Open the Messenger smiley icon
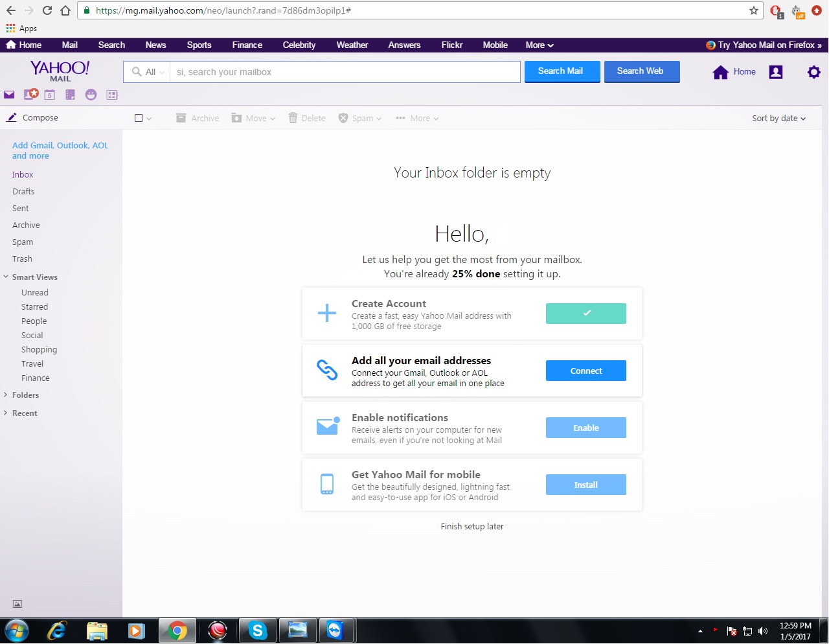The height and width of the screenshot is (644, 829). [91, 95]
